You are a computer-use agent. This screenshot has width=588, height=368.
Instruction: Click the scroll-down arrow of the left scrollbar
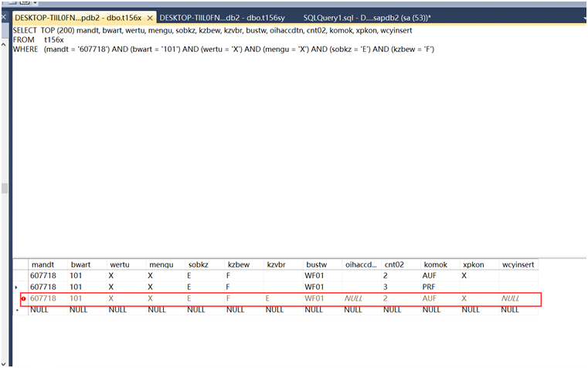point(4,364)
